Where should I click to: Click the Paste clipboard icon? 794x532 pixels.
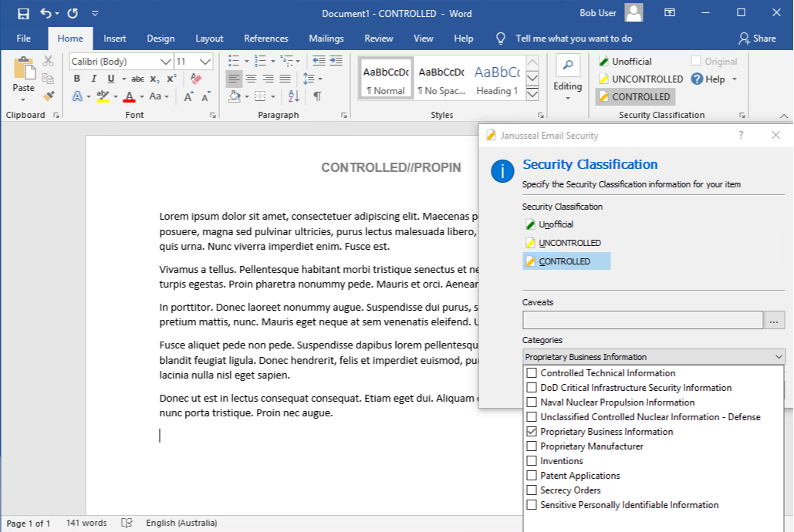click(x=23, y=69)
